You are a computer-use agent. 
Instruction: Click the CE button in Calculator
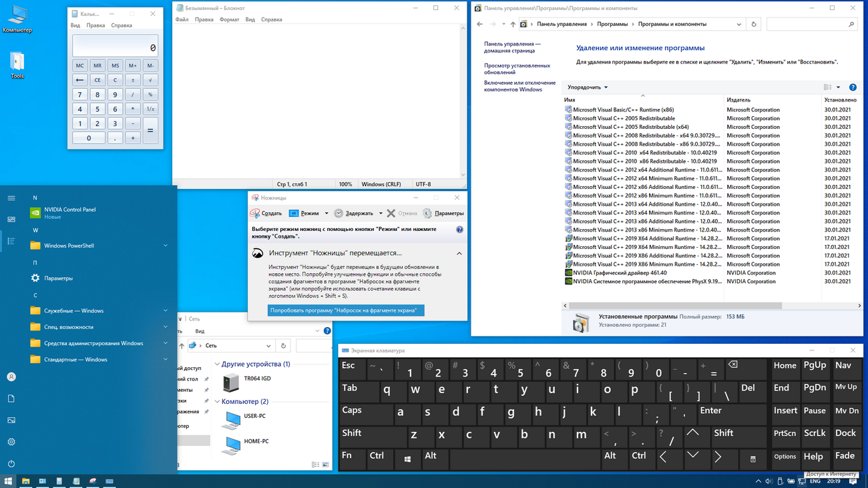coord(97,80)
